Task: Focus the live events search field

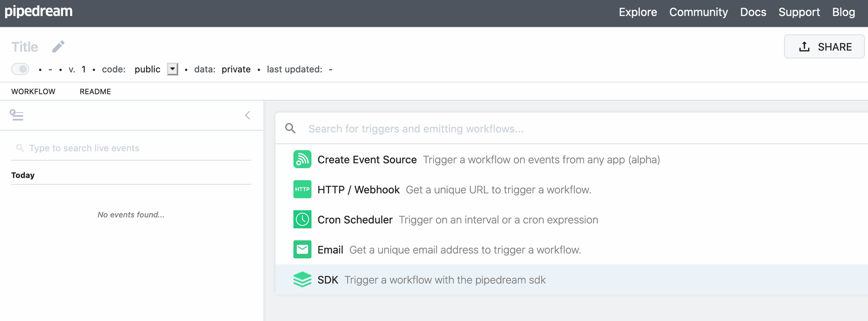Action: tap(135, 148)
